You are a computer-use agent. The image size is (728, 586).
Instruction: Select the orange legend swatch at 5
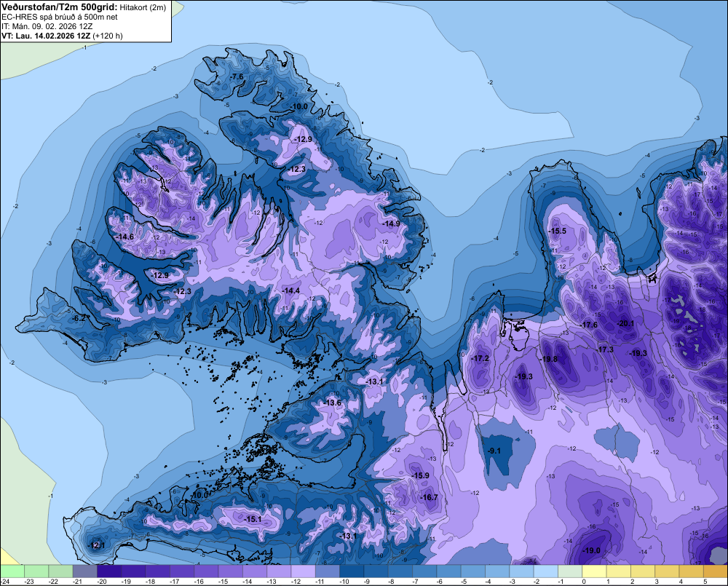(716, 571)
